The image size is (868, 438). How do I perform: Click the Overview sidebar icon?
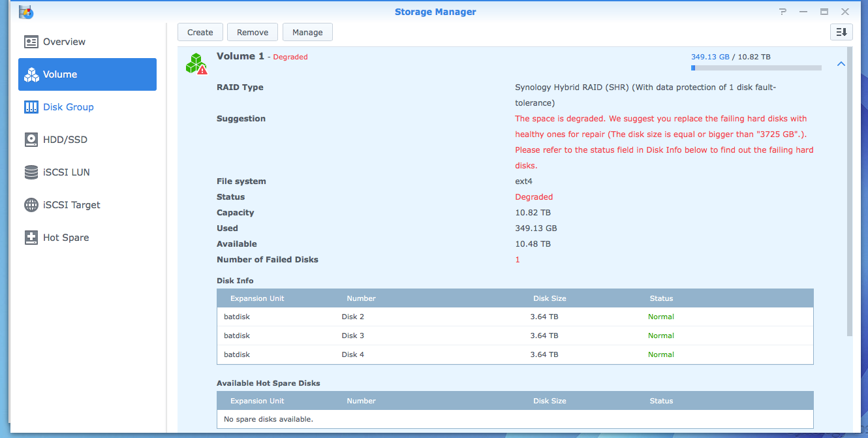click(31, 42)
